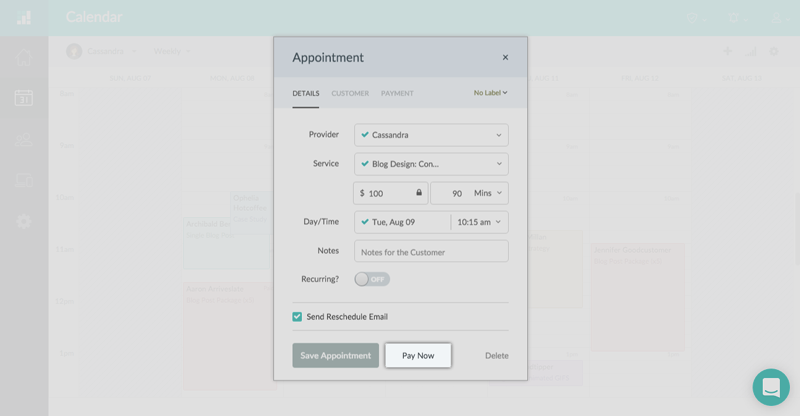Uncheck Send Reschedule Email checkbox
800x416 pixels.
pos(297,316)
